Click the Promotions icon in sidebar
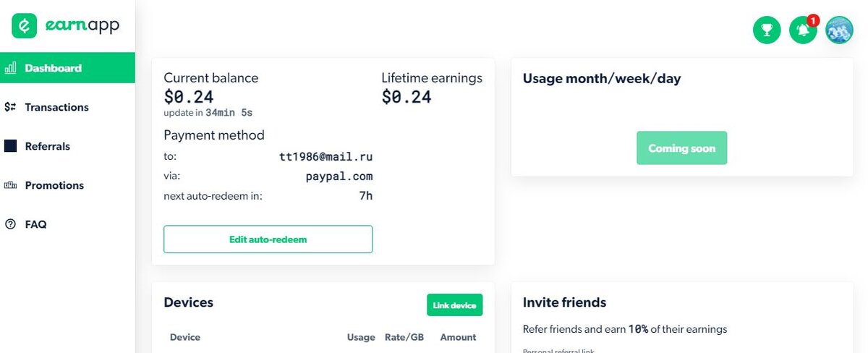 click(10, 185)
